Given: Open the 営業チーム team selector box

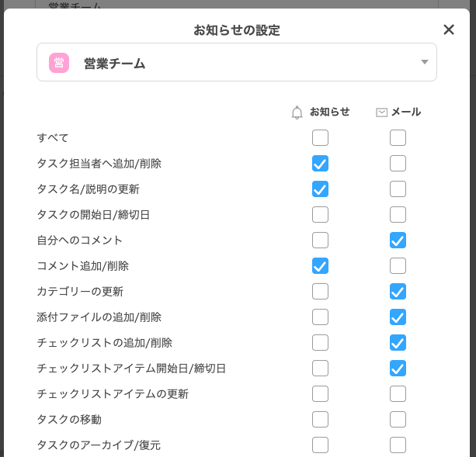Looking at the screenshot, I should click(237, 62).
